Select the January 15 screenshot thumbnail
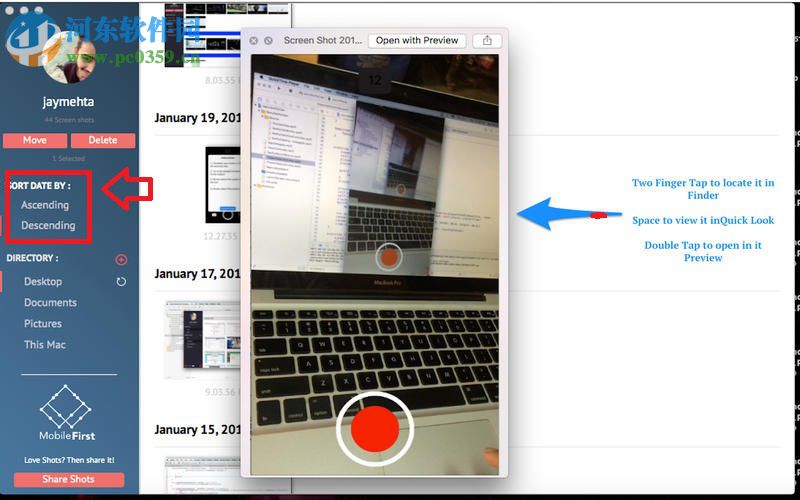The image size is (800, 500). [203, 475]
